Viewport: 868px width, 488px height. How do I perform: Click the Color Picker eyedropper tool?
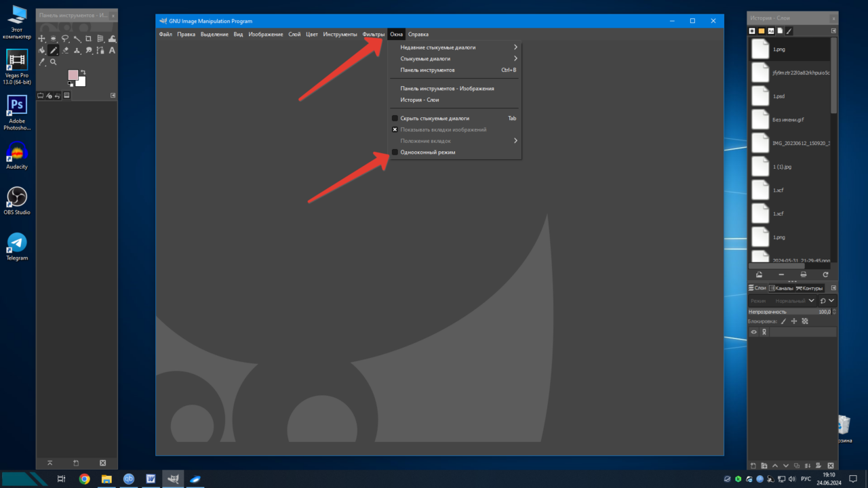click(42, 62)
